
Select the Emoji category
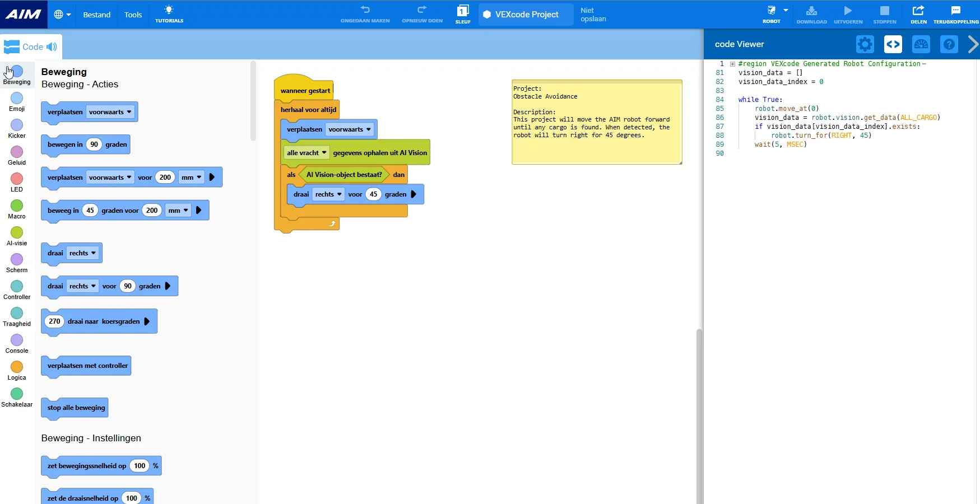[17, 102]
